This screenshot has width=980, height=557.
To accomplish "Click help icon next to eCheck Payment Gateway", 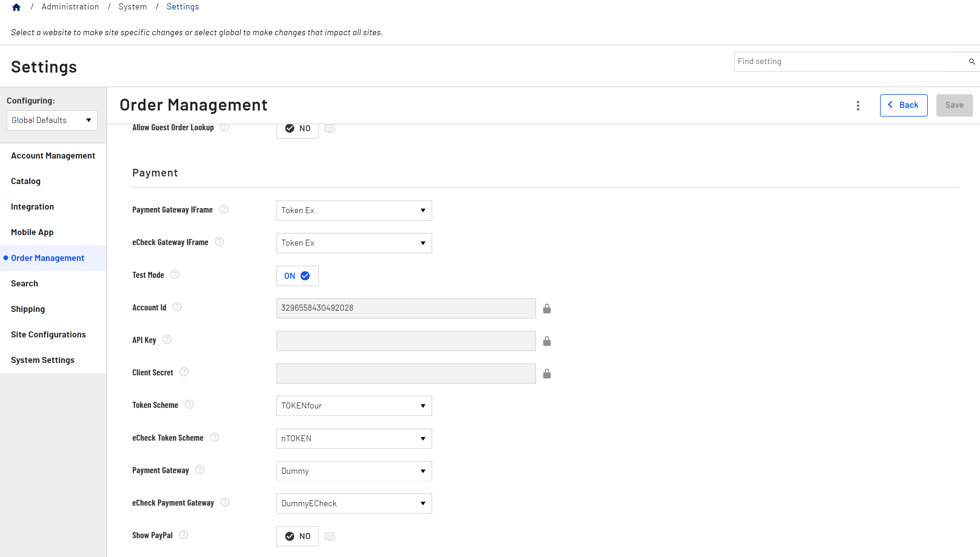I will (225, 502).
